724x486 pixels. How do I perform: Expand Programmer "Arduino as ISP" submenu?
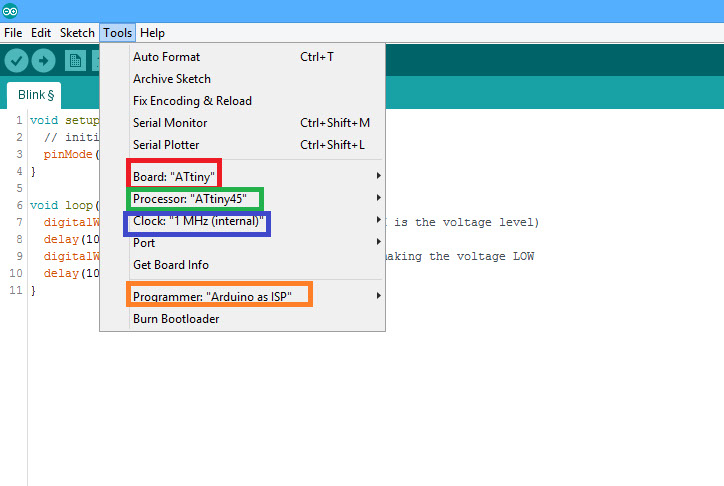[x=242, y=296]
